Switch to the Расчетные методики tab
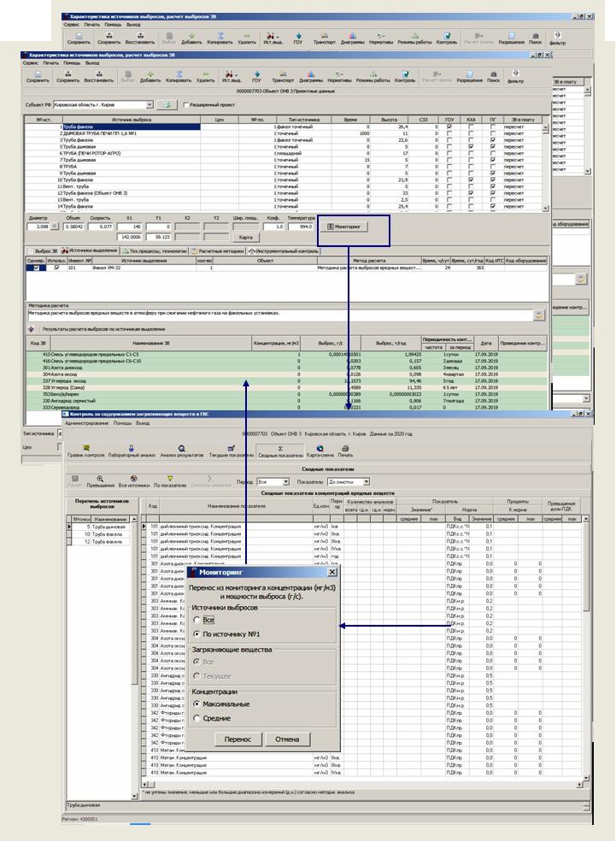 (x=216, y=250)
